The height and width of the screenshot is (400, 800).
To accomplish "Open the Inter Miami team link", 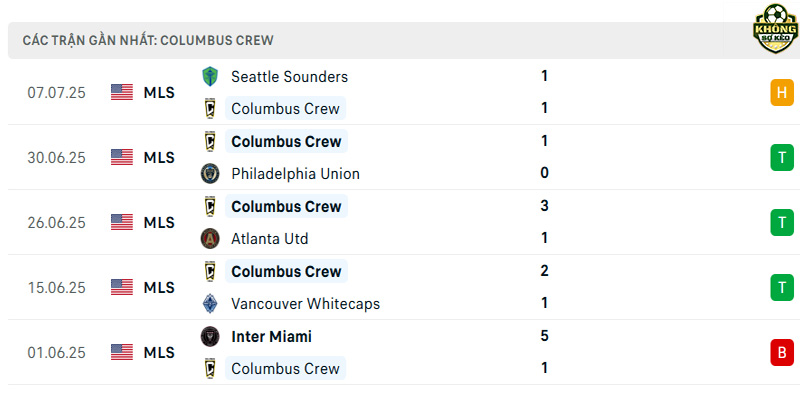I will coord(271,336).
